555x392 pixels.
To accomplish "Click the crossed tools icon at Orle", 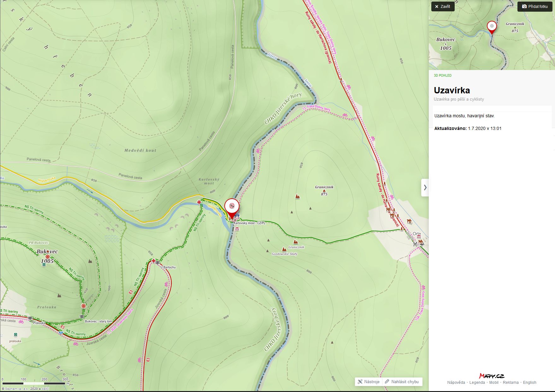I will [415, 244].
